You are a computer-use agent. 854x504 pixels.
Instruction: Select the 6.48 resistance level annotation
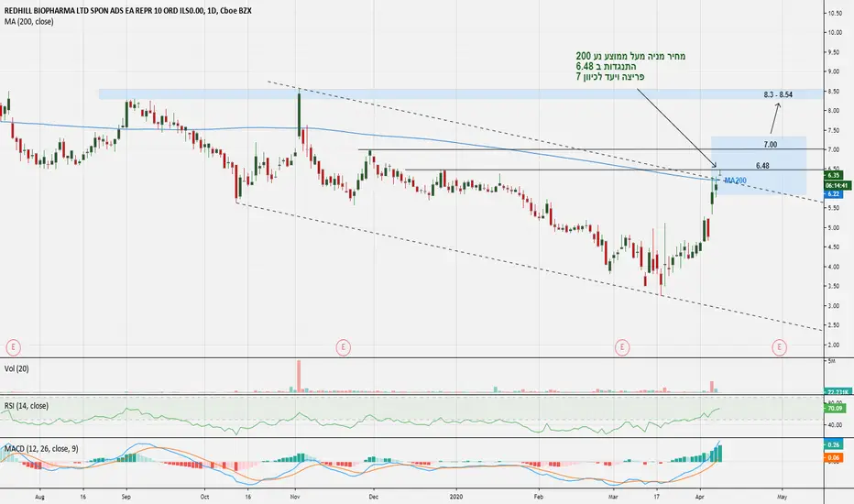762,166
